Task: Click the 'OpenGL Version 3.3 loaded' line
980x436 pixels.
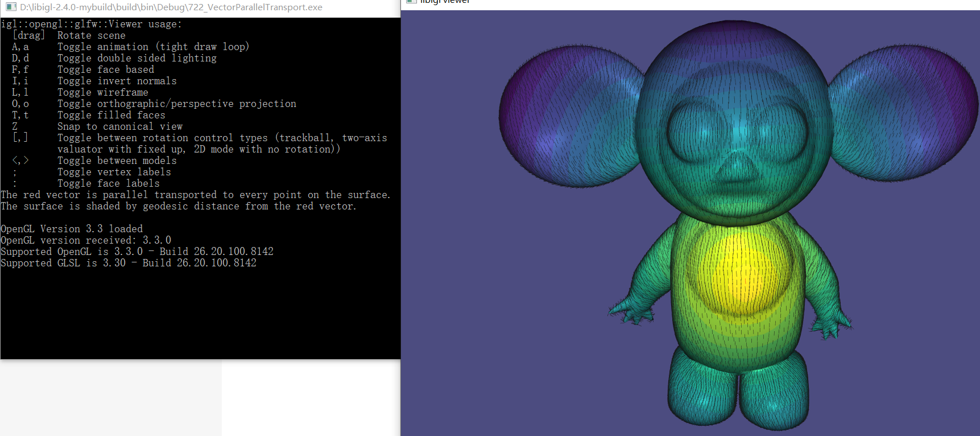Action: [x=72, y=229]
